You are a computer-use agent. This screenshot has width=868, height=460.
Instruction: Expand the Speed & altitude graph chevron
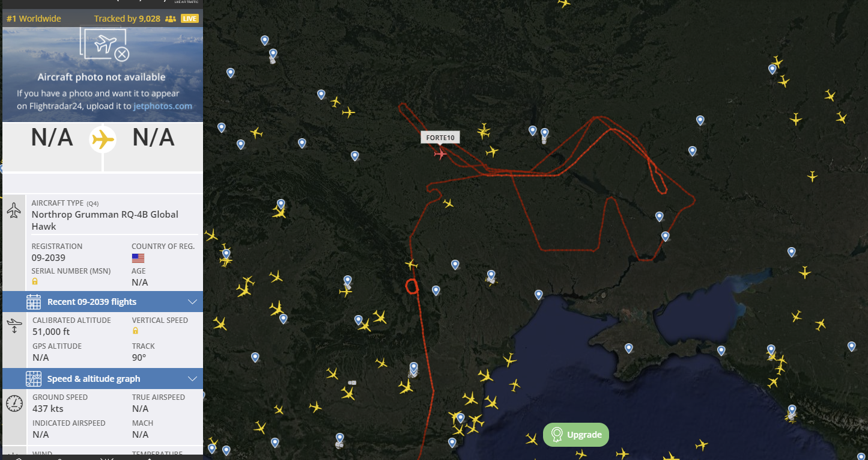[193, 379]
